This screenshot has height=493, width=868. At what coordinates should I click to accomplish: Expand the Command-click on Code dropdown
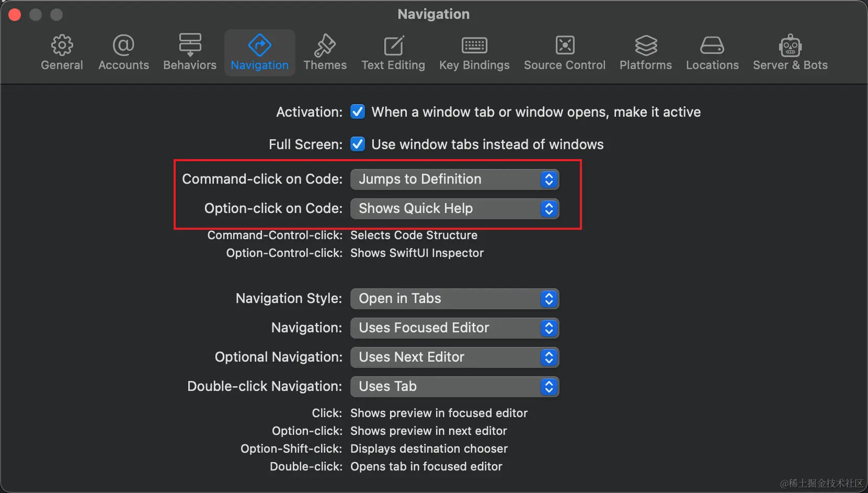pyautogui.click(x=454, y=180)
